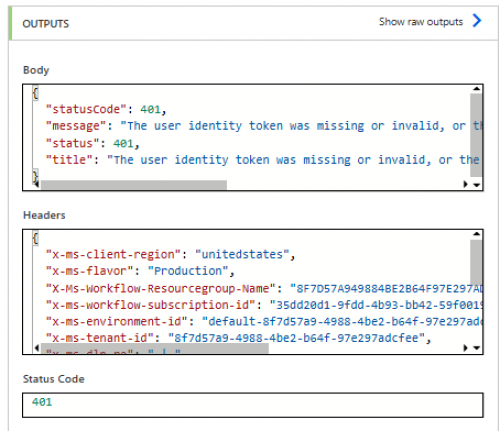Click the "title" line in Body
The image size is (500, 431).
[x=264, y=160]
